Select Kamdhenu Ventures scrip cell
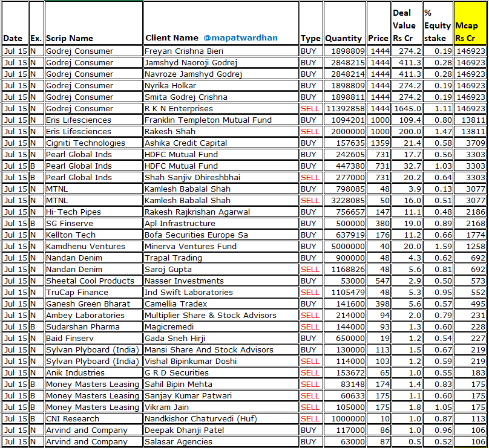 pos(94,247)
